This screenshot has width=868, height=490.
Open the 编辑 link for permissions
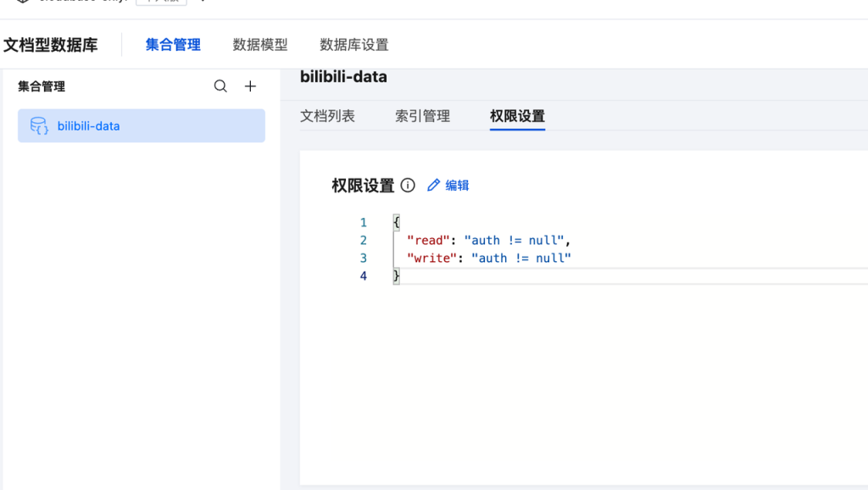pyautogui.click(x=458, y=186)
